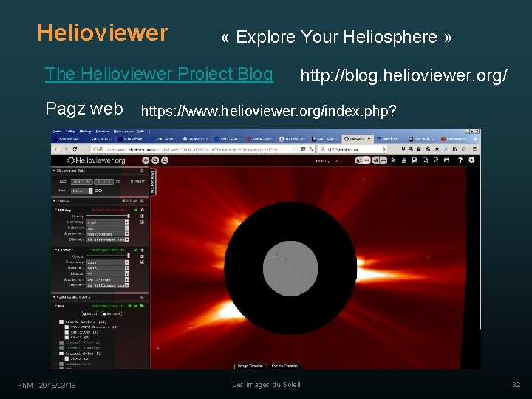This screenshot has width=532, height=399.
Task: Open LASCO layer Measurement dropdown
Action: 108,279
